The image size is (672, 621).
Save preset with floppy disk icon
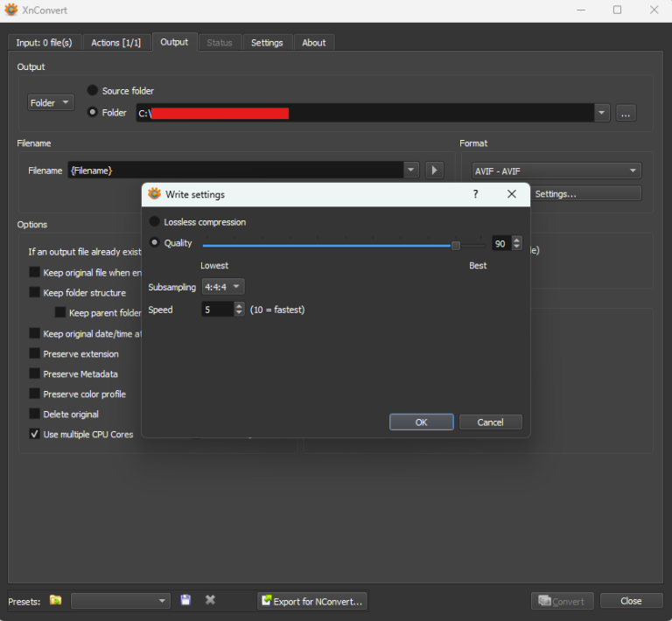(185, 600)
